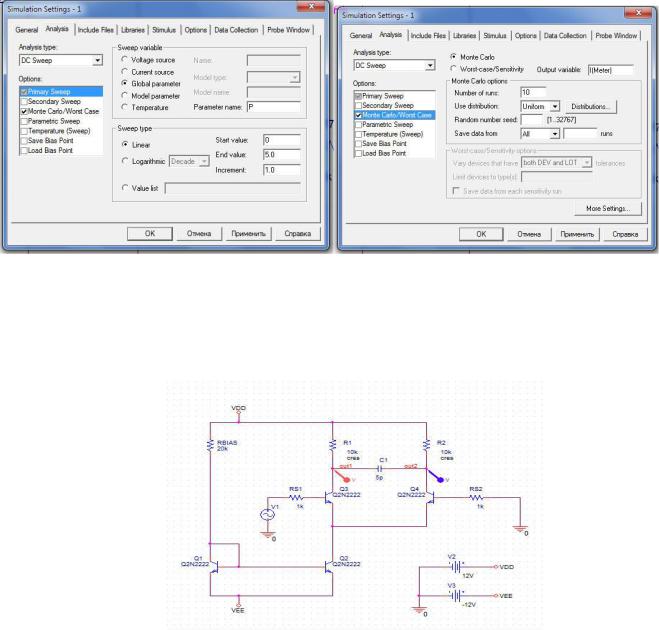Click Справка in left dialog
This screenshot has height=630, width=659.
click(x=298, y=233)
